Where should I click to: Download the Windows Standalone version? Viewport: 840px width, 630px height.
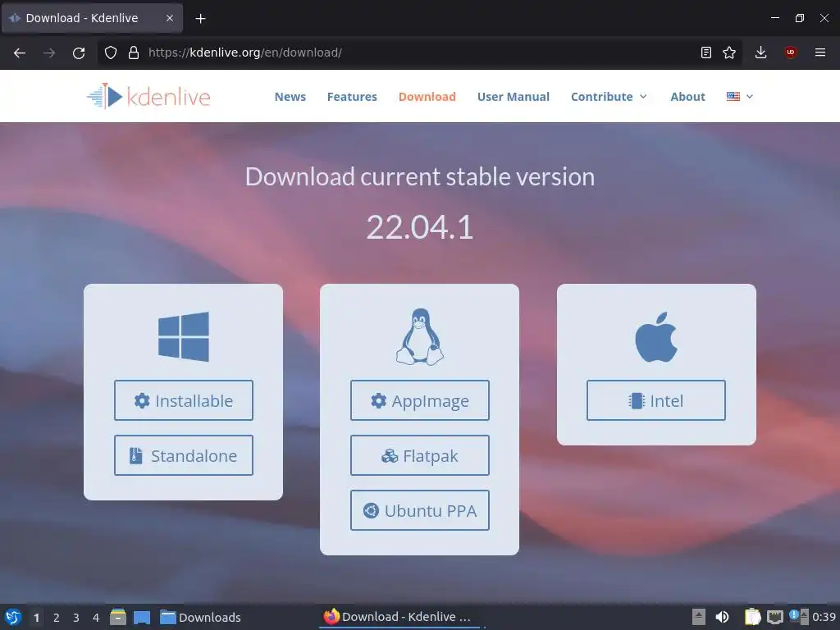tap(184, 455)
